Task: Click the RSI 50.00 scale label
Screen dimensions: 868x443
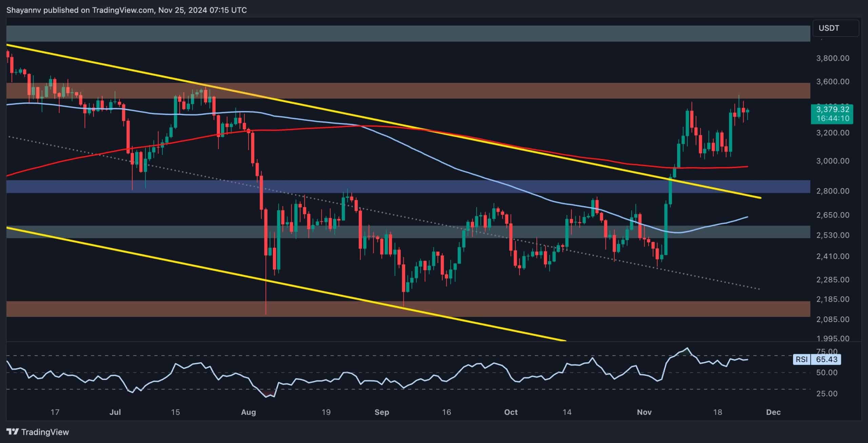Action: tap(827, 373)
